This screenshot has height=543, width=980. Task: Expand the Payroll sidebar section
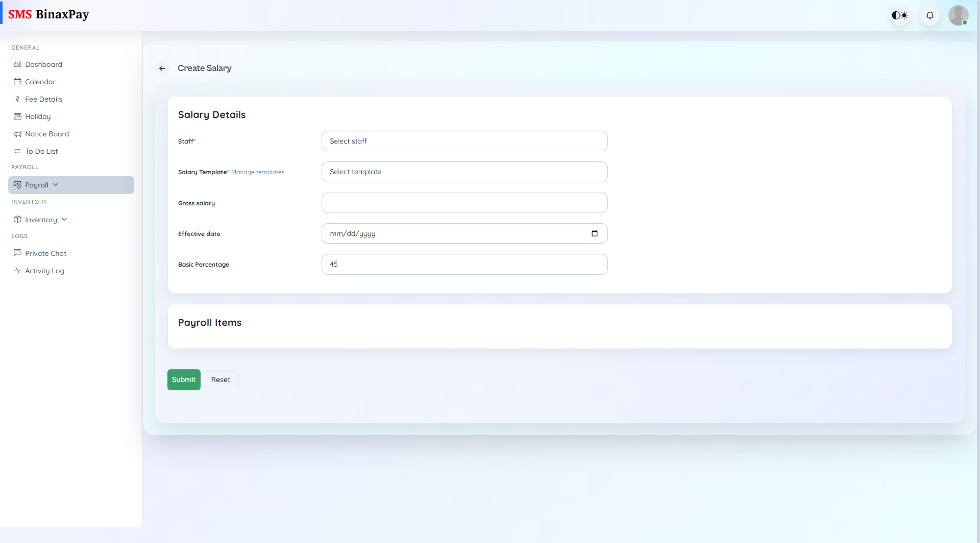click(56, 184)
